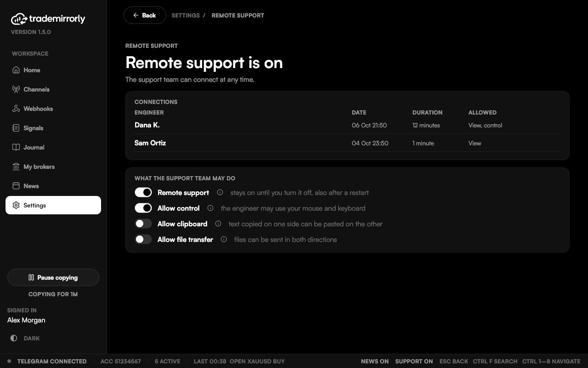Open the SETTINGS breadcrumb link

[x=186, y=15]
